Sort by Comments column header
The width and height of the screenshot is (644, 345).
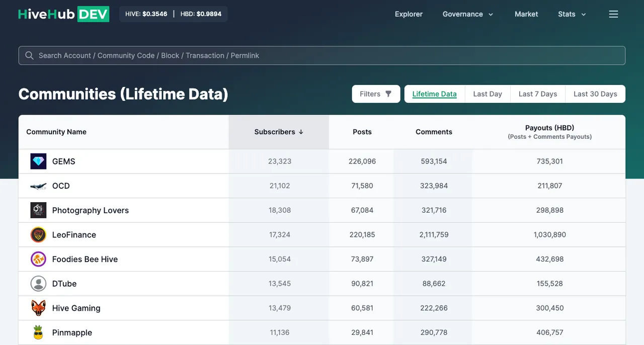[434, 132]
